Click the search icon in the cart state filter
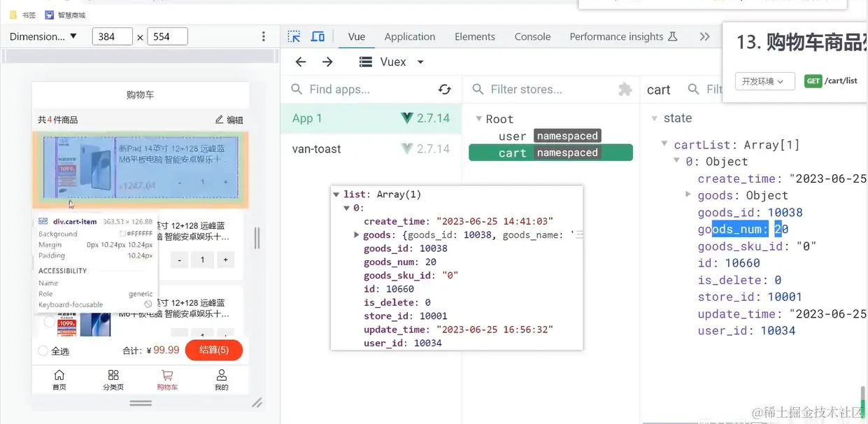The image size is (868, 424). (694, 89)
